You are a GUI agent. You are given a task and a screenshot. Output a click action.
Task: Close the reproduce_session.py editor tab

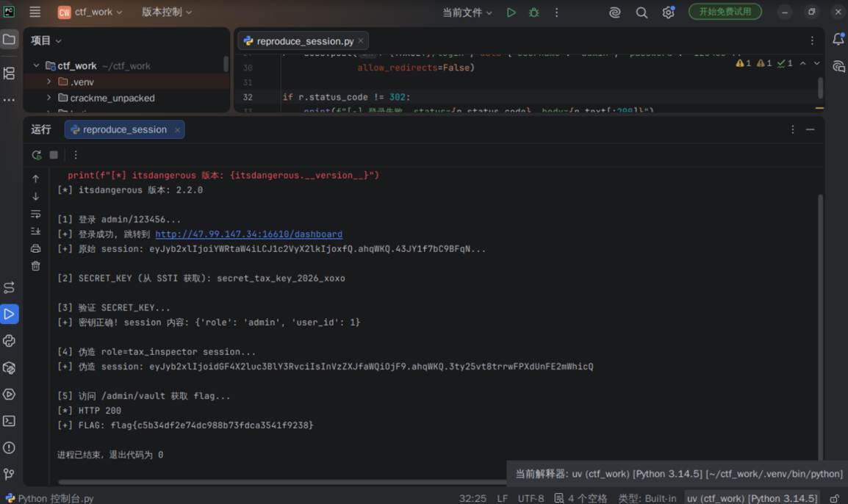361,41
